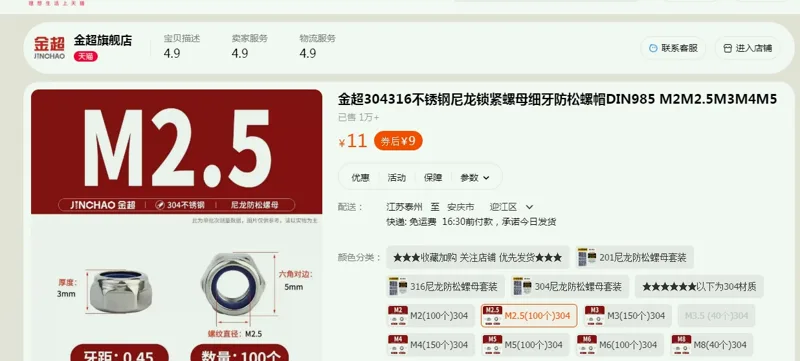Enter the shop with 进入店铺 button

click(x=747, y=48)
